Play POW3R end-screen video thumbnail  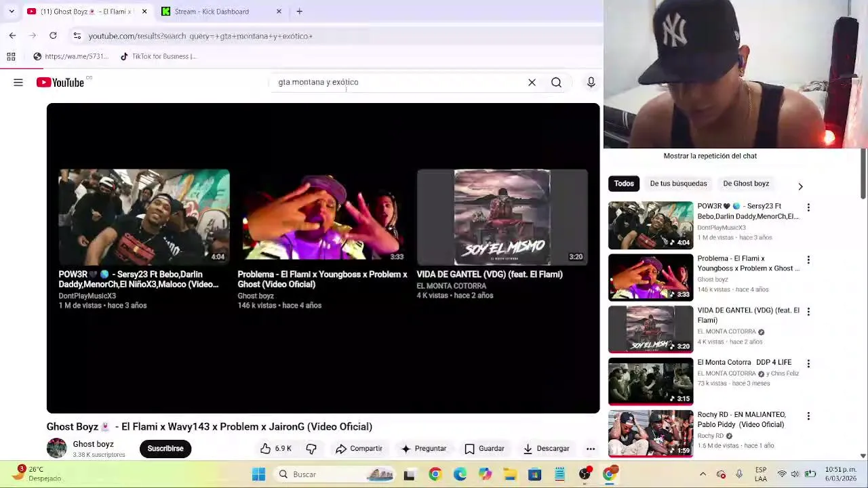pos(144,217)
